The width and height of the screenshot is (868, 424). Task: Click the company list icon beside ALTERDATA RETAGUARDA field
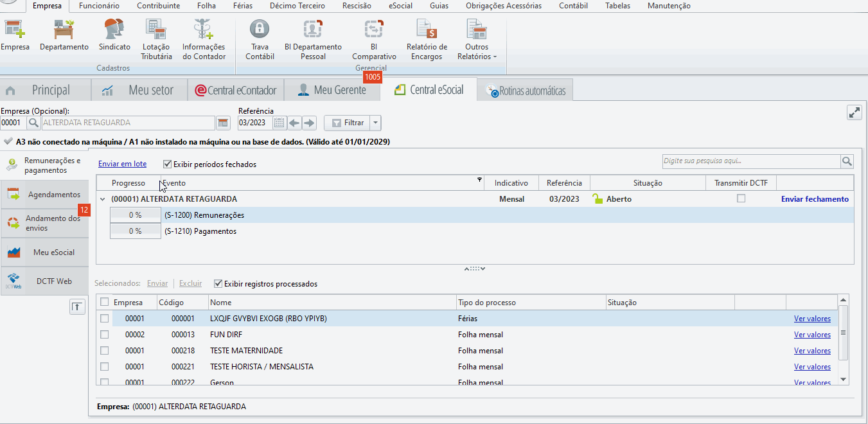(x=224, y=123)
